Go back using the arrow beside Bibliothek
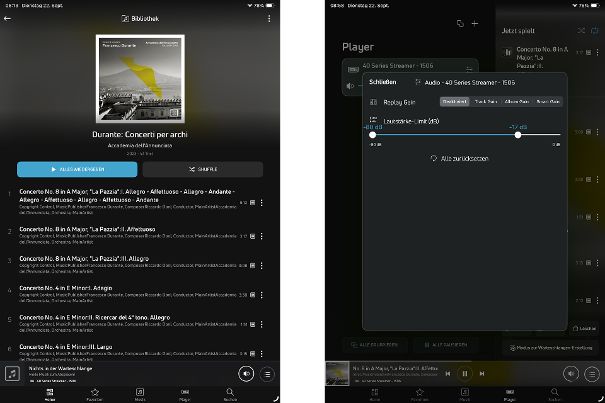Screen dimensions: 605x403 7,18
